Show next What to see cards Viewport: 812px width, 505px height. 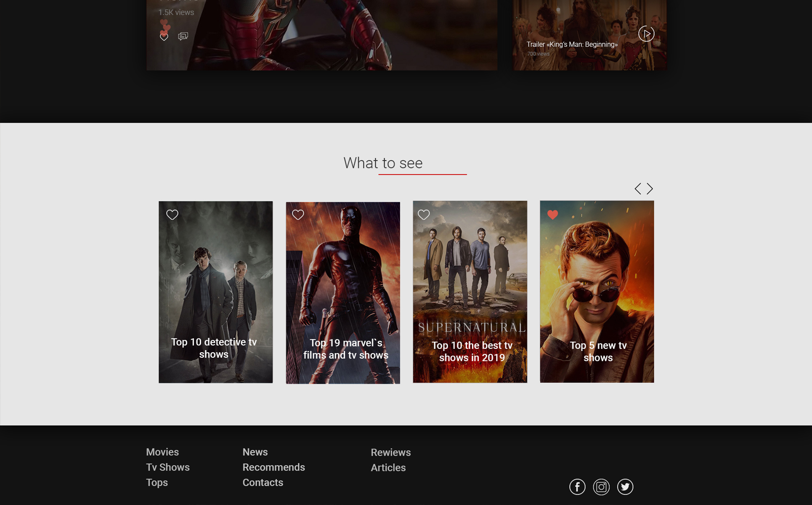click(650, 189)
